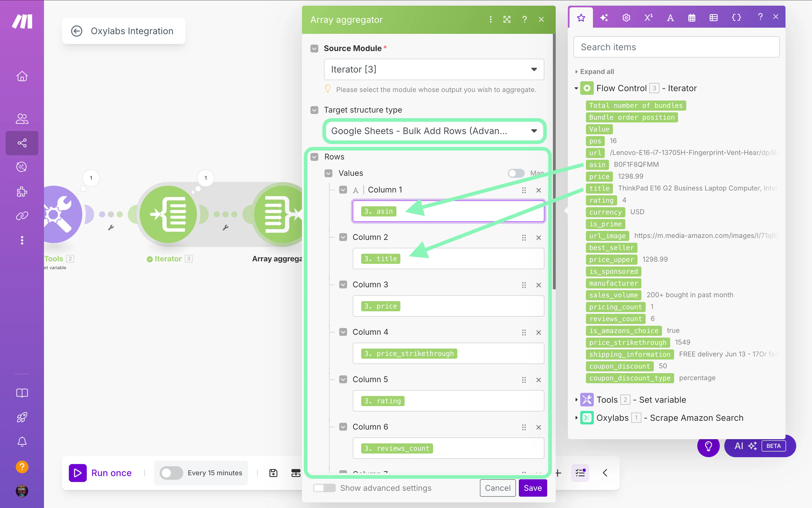Toggle the checkbox next to Column 5
This screenshot has width=812, height=508.
click(x=343, y=379)
